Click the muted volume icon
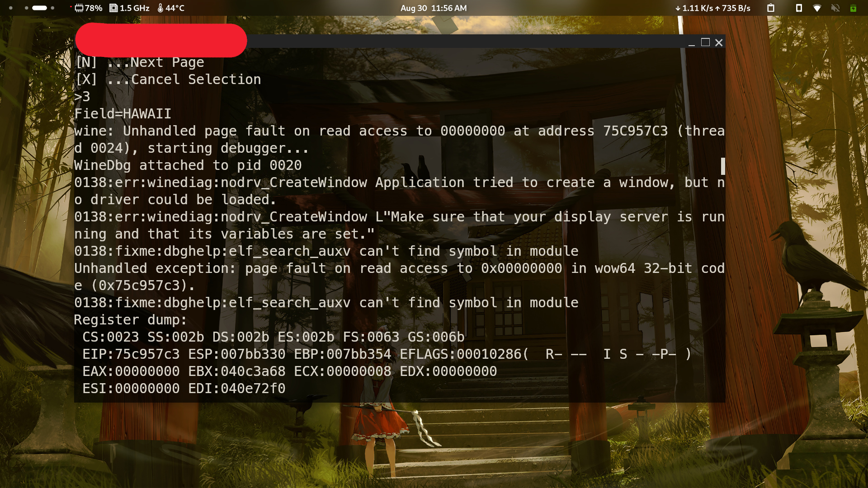 [x=835, y=8]
